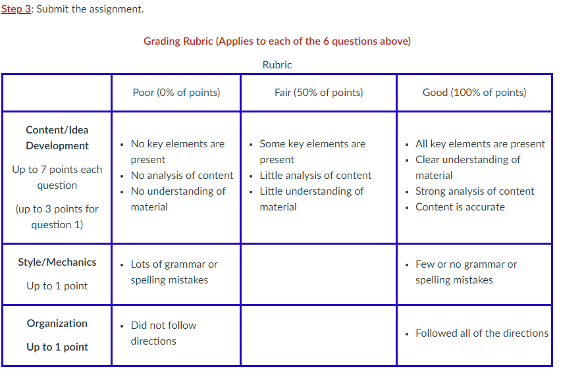Viewport: 584px width, 392px height.
Task: Select the "Good (100% of points)" column header
Action: coord(475,92)
